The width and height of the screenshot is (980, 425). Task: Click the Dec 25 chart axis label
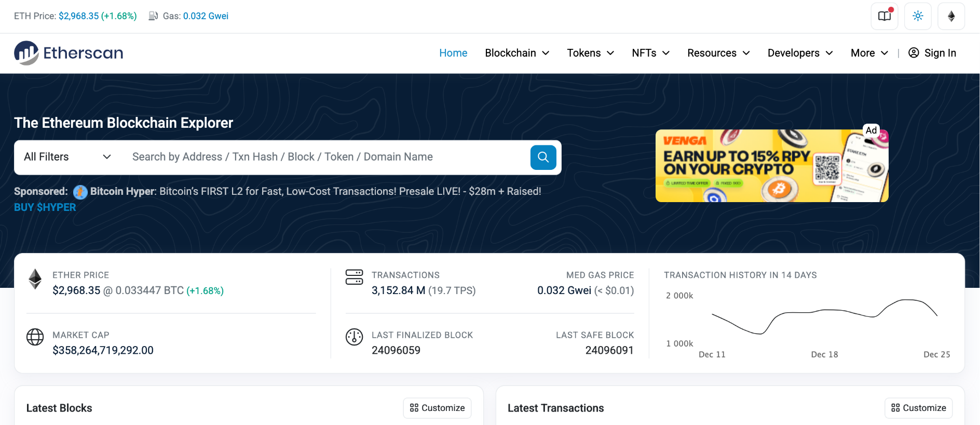point(936,354)
